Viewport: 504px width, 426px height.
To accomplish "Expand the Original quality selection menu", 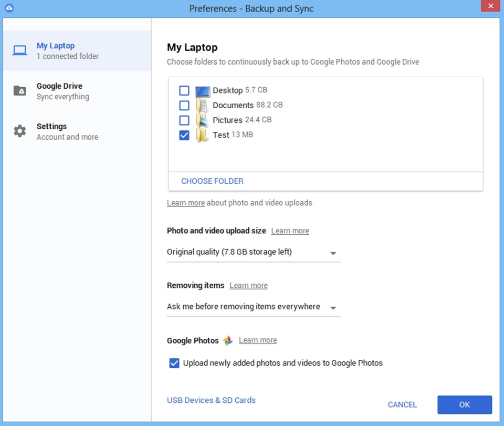I will [x=333, y=253].
